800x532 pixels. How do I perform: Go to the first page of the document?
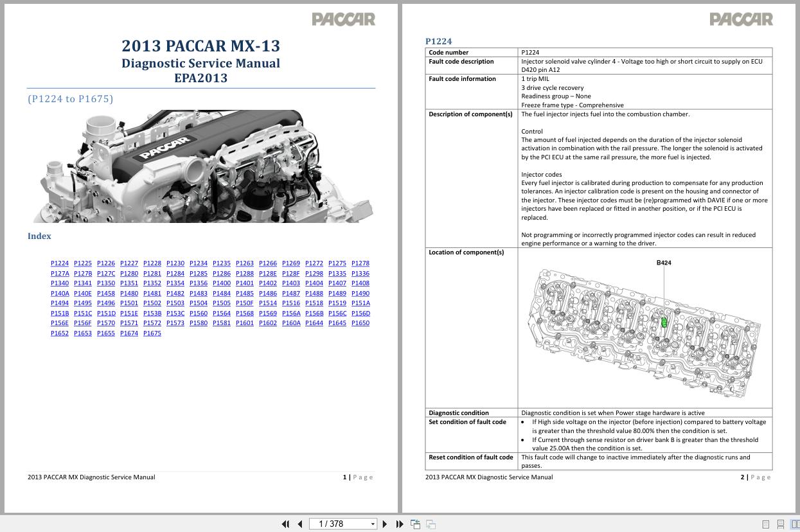click(285, 524)
